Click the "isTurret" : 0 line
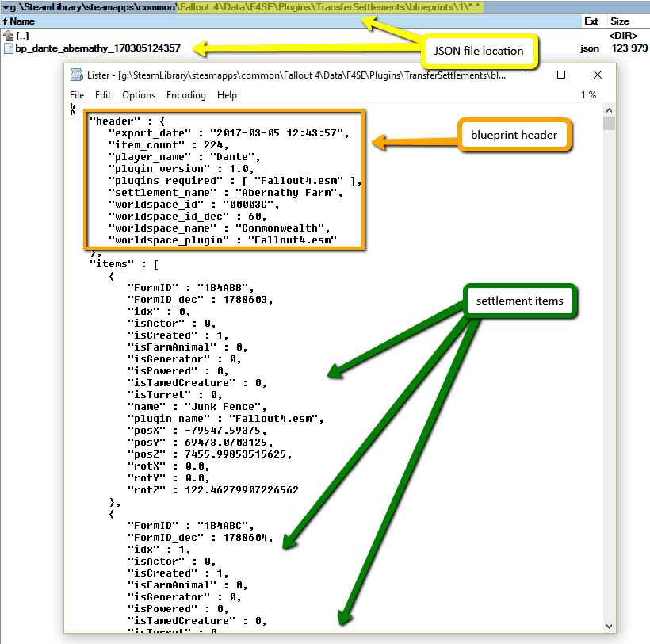 click(x=175, y=395)
